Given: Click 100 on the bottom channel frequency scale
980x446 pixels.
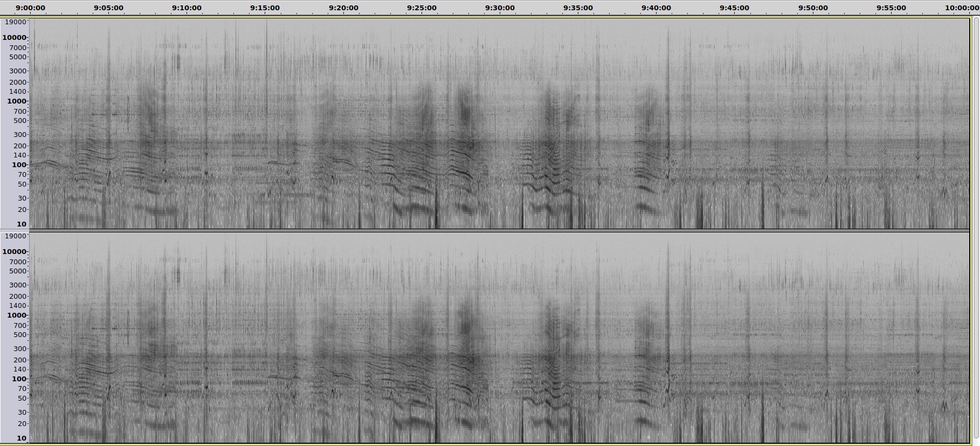Looking at the screenshot, I should pos(18,379).
